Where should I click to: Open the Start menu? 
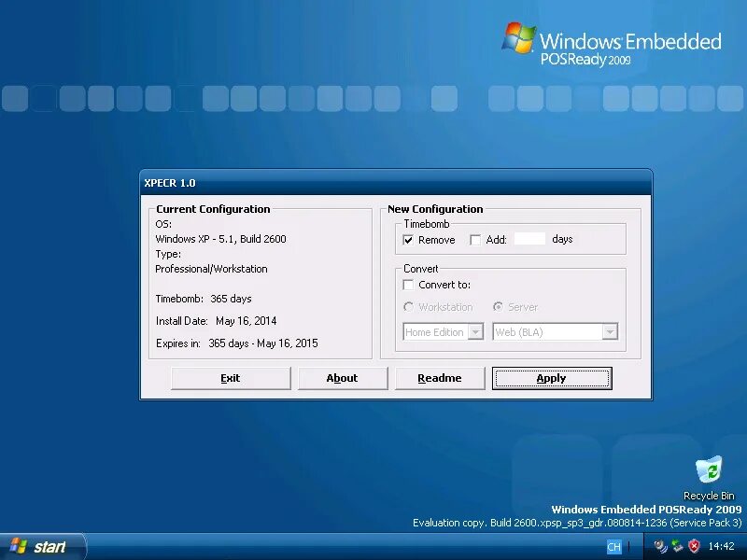(x=42, y=546)
